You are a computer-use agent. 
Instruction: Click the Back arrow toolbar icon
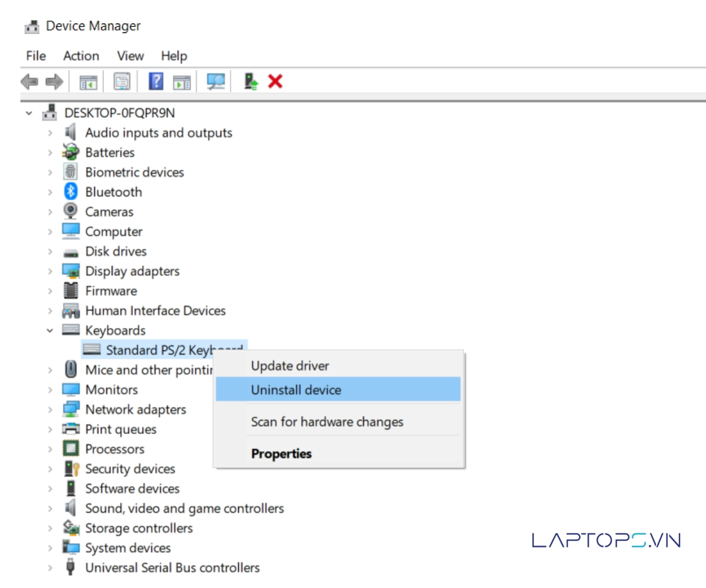29,82
